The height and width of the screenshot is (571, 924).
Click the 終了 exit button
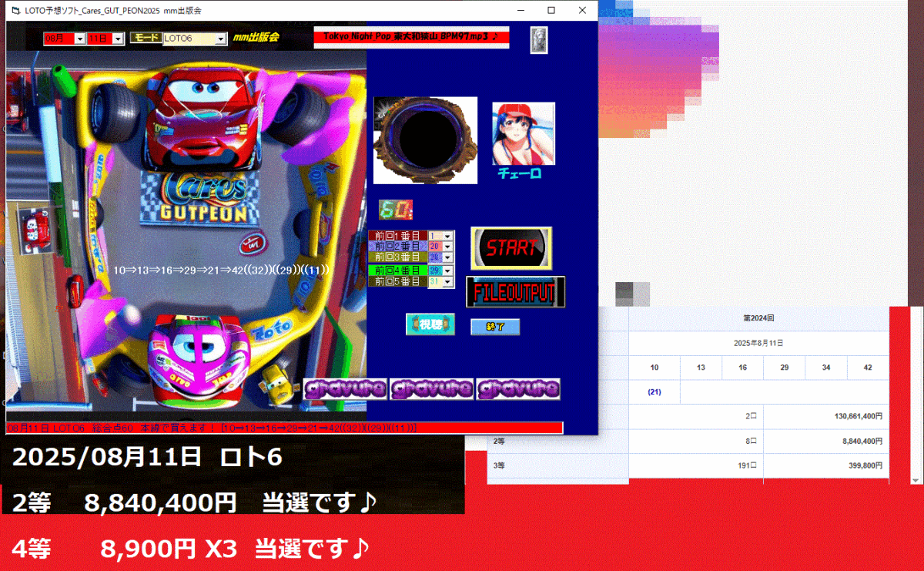coord(495,327)
